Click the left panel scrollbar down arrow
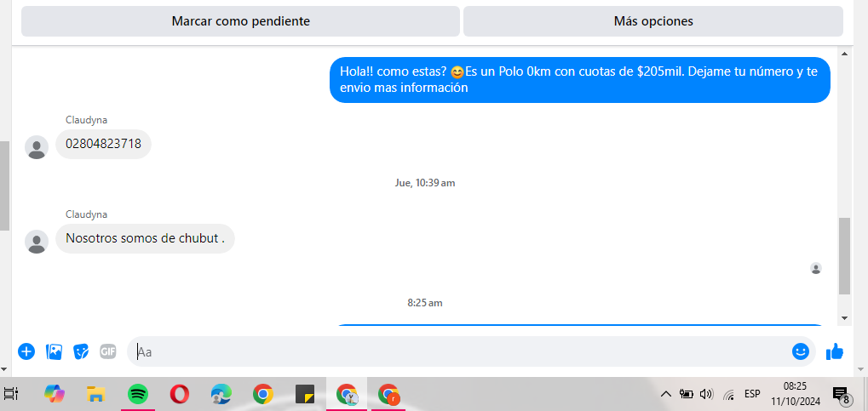Image resolution: width=868 pixels, height=411 pixels. point(4,369)
